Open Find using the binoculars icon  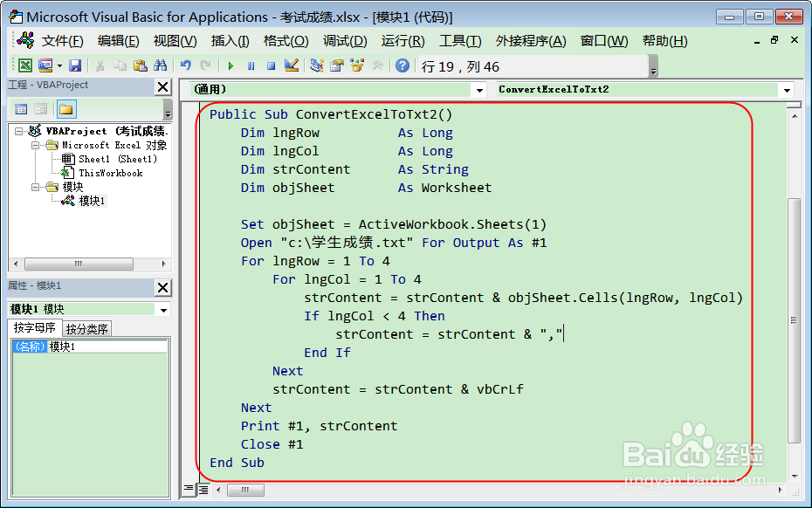click(x=159, y=65)
